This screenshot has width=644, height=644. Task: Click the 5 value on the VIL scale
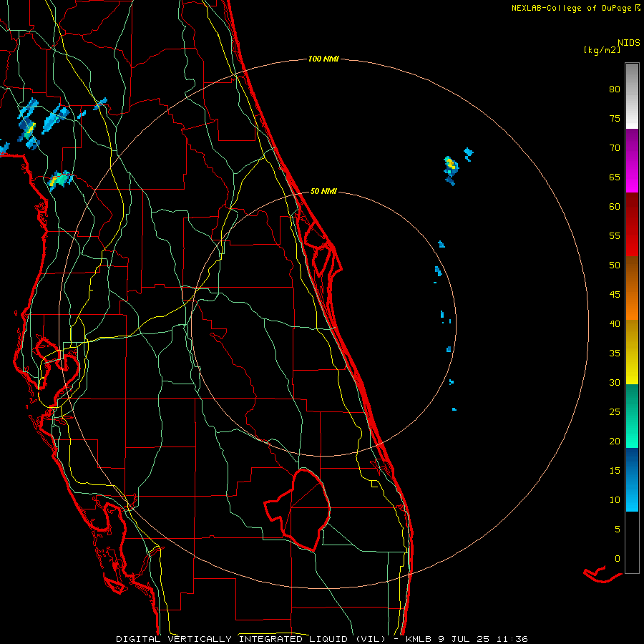click(618, 530)
